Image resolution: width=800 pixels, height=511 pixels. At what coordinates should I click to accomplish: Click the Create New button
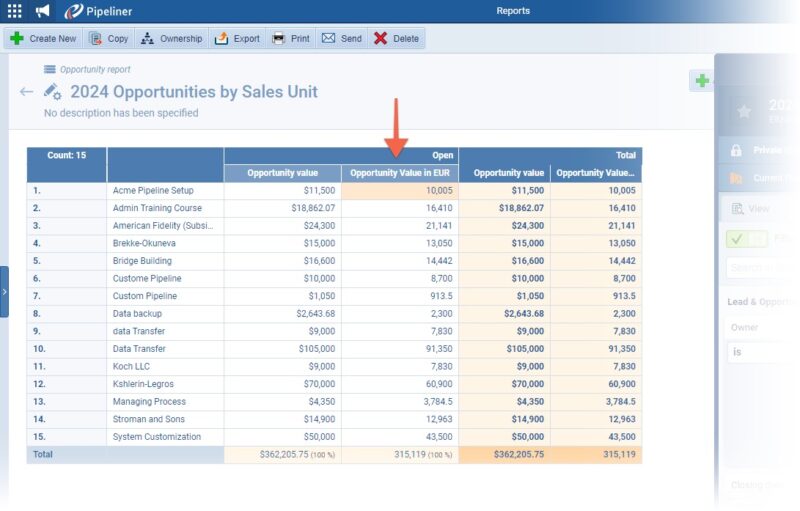point(42,39)
